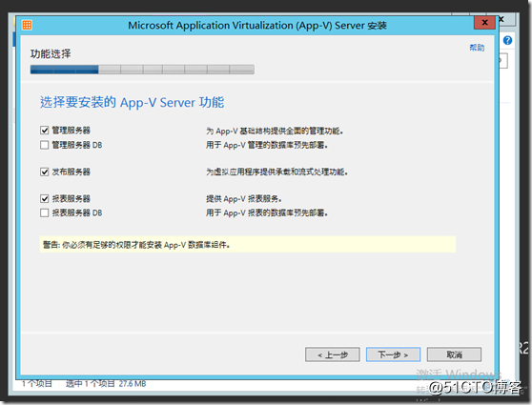Screen dimensions: 532x405
Task: Open the 帮助 help link
Action: point(477,48)
